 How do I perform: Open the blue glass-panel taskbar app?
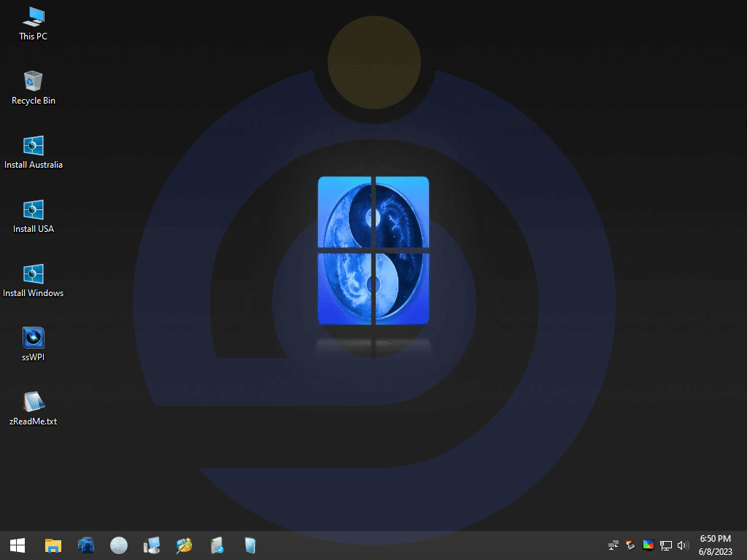[250, 545]
